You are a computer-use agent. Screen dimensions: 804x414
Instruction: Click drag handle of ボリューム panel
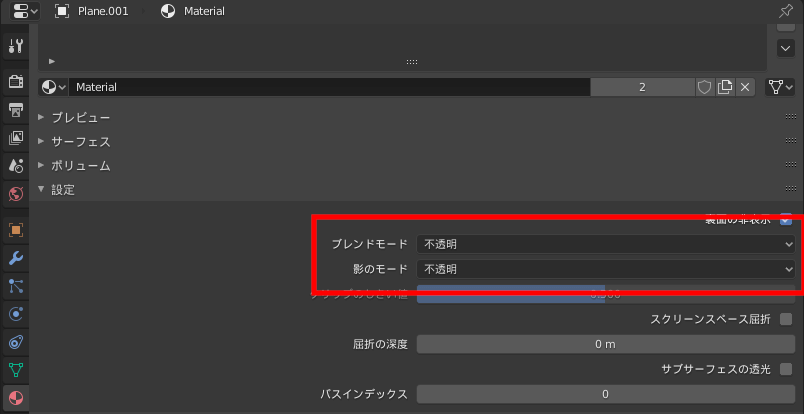pyautogui.click(x=790, y=165)
